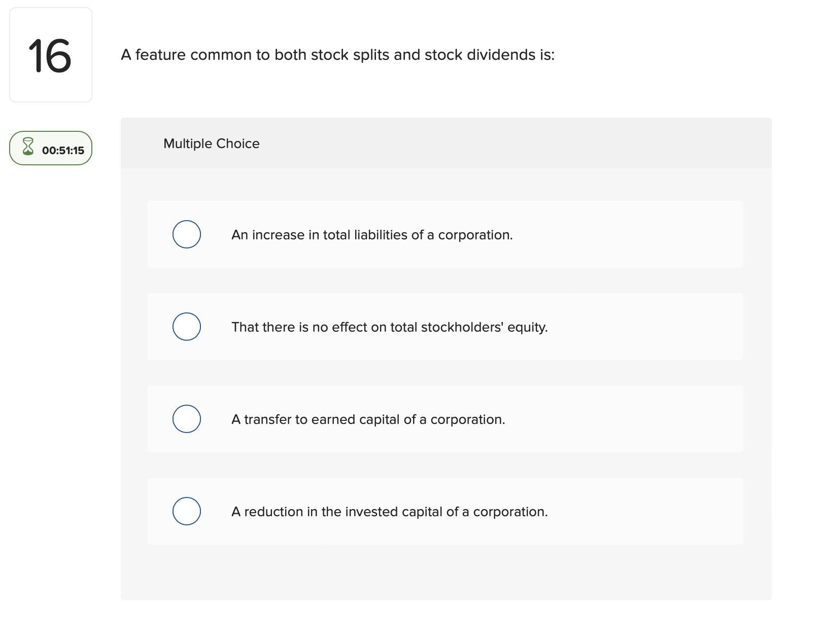Select 'A transfer to earned capital of a corporation'
The height and width of the screenshot is (644, 821).
(187, 419)
